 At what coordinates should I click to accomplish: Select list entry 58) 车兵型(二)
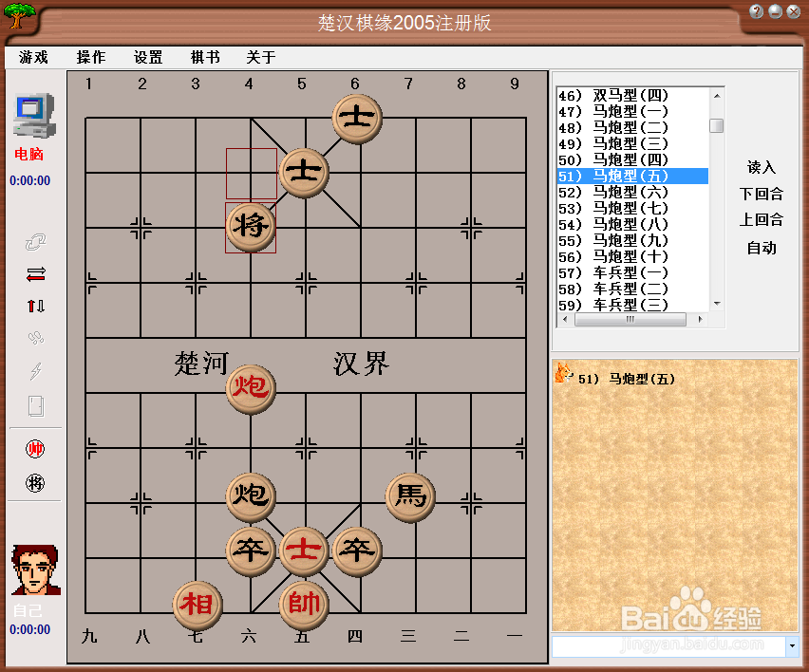[632, 289]
